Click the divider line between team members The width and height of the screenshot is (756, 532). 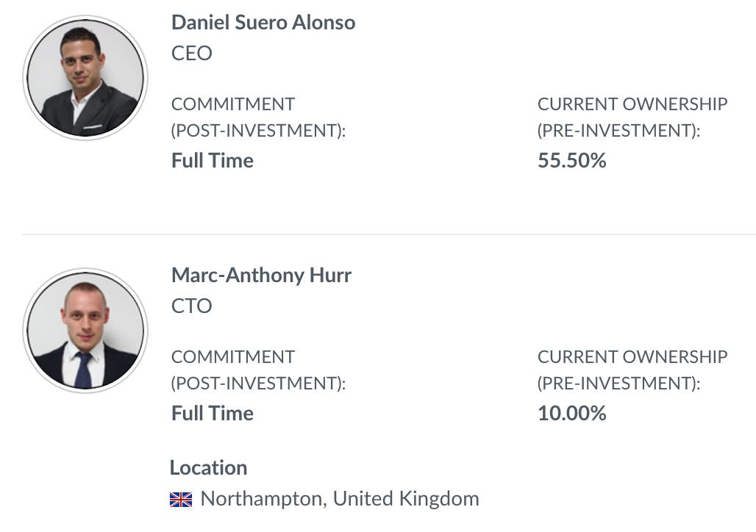click(388, 234)
